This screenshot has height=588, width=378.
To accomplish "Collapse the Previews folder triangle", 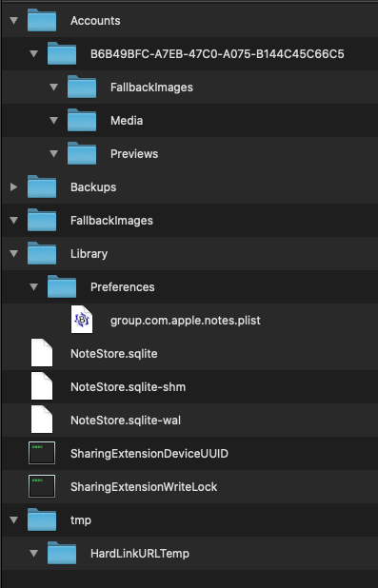I will coord(53,154).
